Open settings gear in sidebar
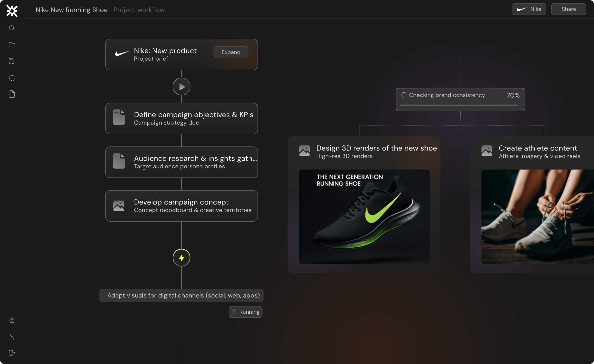Viewport: 594px width, 364px height. coord(12,320)
